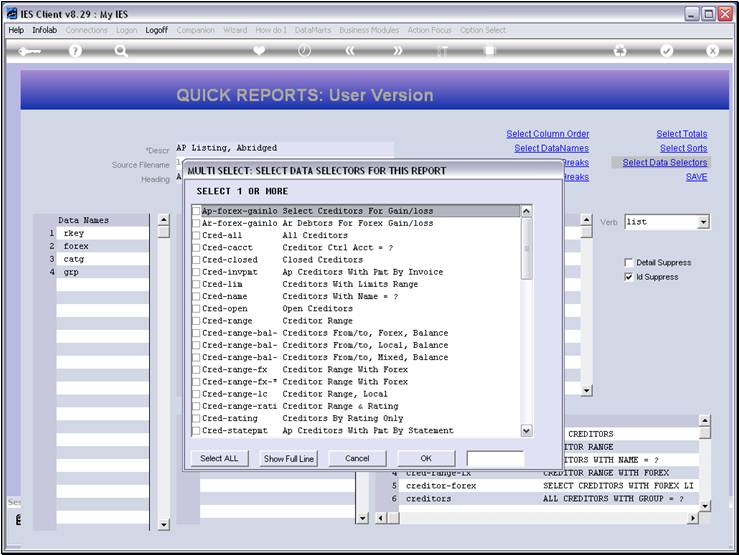Click the star burst icon in the toolbar

pos(620,50)
